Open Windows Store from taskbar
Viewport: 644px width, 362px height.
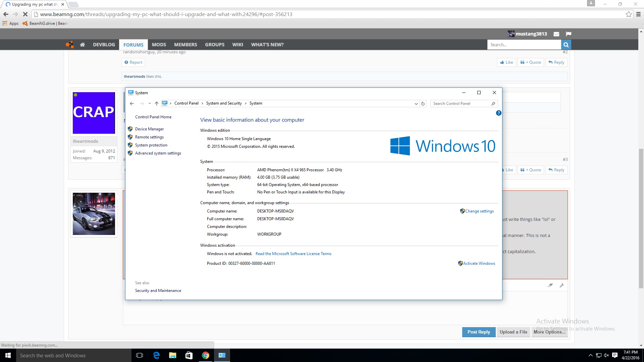pyautogui.click(x=189, y=355)
